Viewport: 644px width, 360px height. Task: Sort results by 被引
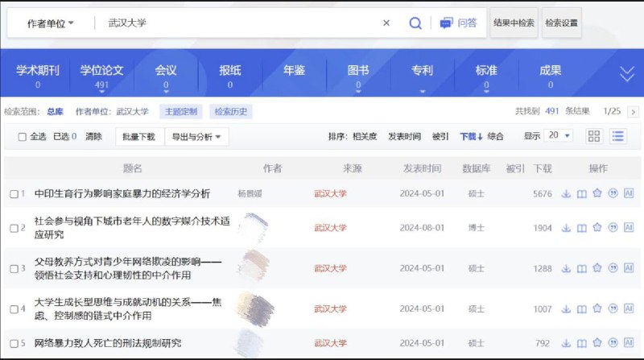pos(440,136)
